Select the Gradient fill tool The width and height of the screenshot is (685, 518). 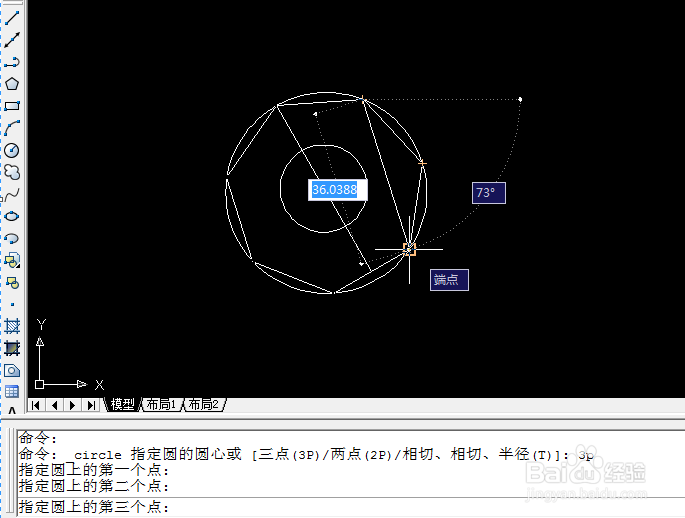tap(12, 349)
